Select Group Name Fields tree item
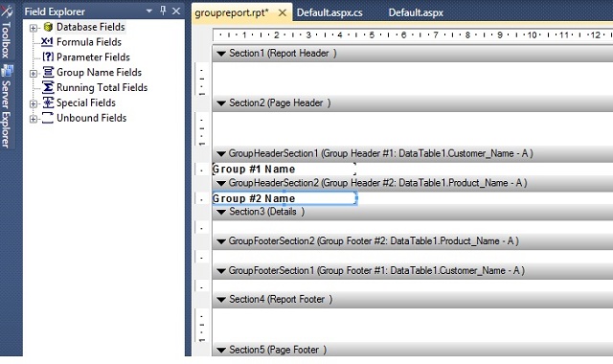This screenshot has height=364, width=613. tap(99, 73)
